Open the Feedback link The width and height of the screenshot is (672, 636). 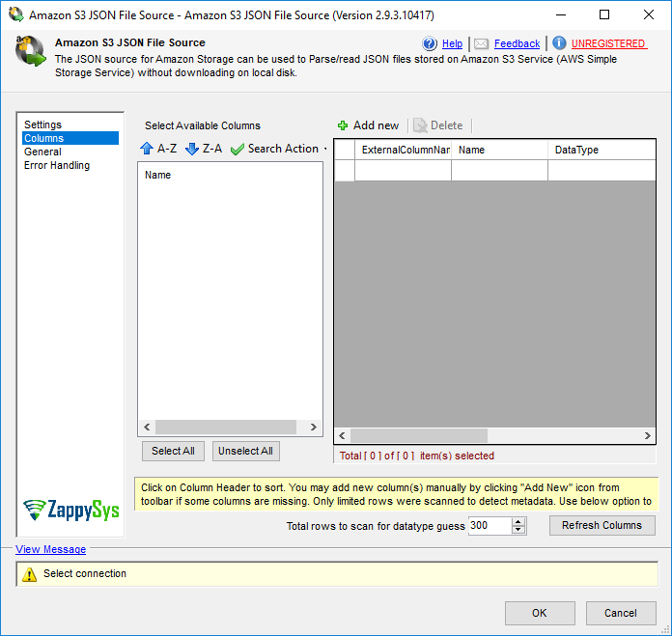[517, 43]
